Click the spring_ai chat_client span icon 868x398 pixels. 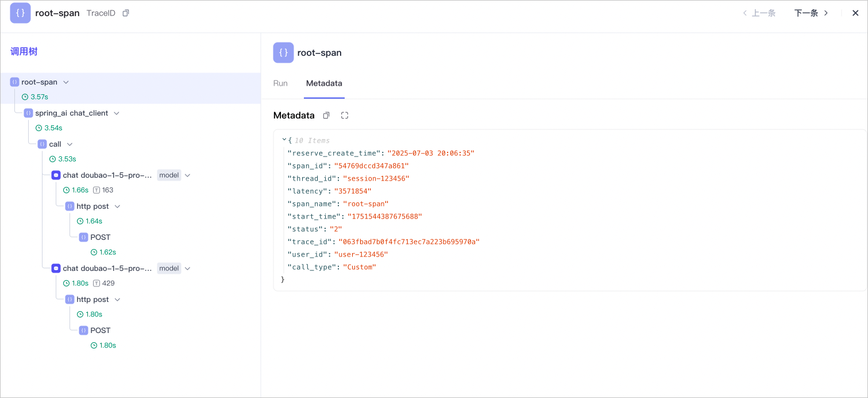[28, 113]
